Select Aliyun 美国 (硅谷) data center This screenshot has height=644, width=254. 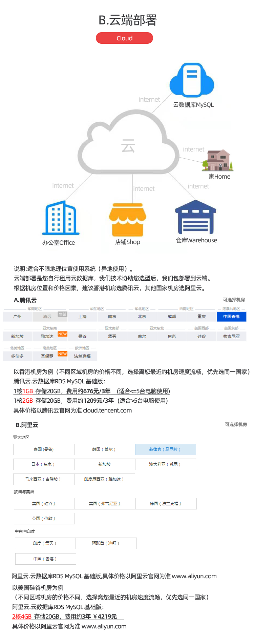[44, 504]
